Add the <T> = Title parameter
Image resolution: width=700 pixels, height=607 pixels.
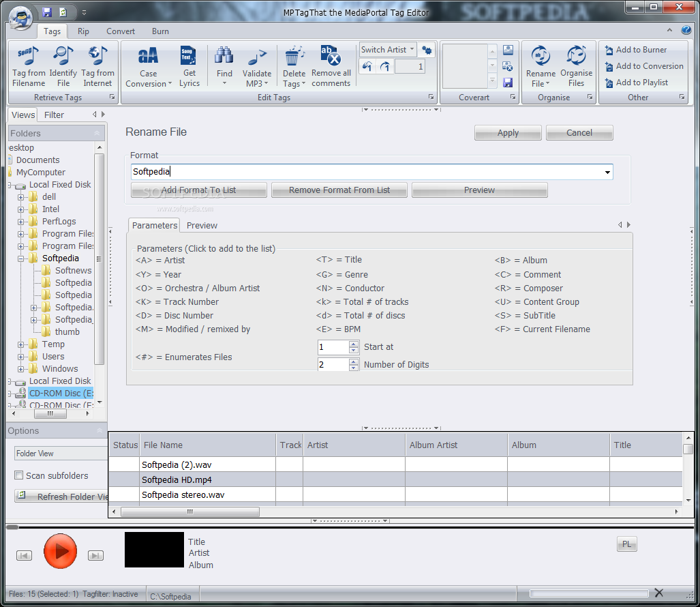click(339, 260)
